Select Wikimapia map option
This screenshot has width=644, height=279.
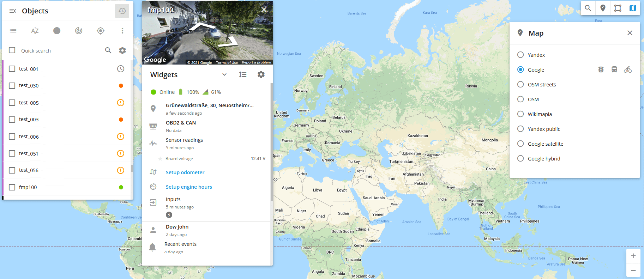520,114
